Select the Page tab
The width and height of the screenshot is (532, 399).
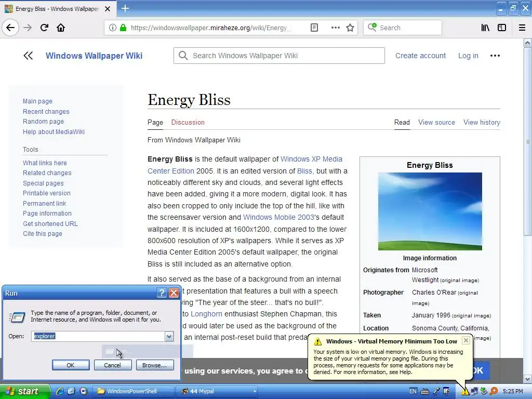(x=155, y=123)
